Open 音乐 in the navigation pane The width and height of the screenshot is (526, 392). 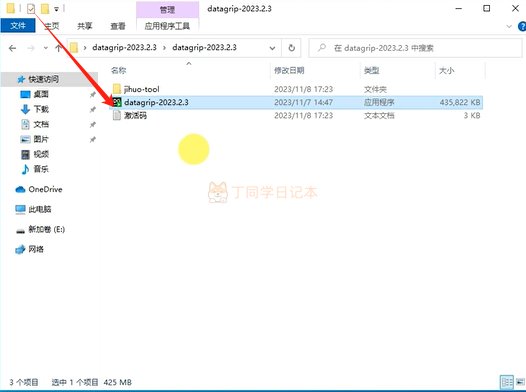[x=41, y=169]
